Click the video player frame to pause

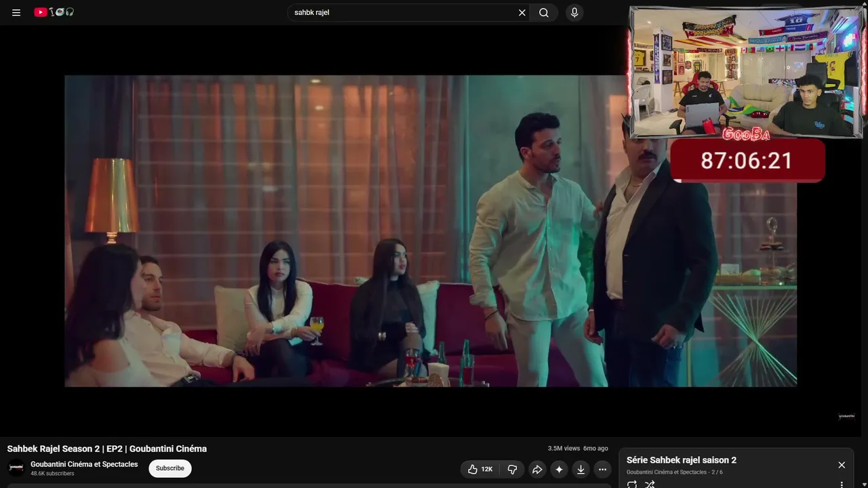431,230
